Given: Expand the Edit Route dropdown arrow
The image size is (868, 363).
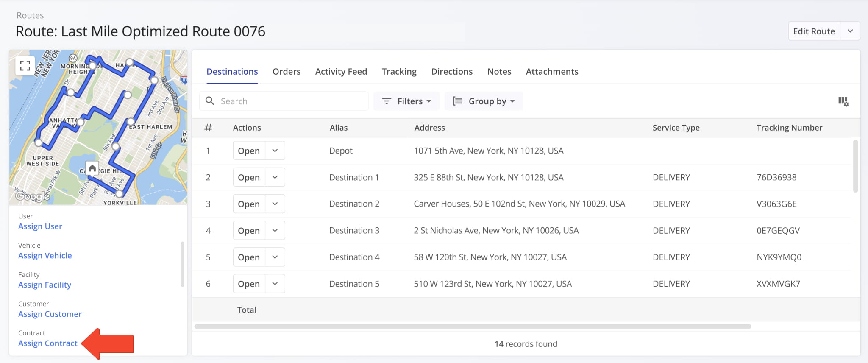Looking at the screenshot, I should 850,31.
